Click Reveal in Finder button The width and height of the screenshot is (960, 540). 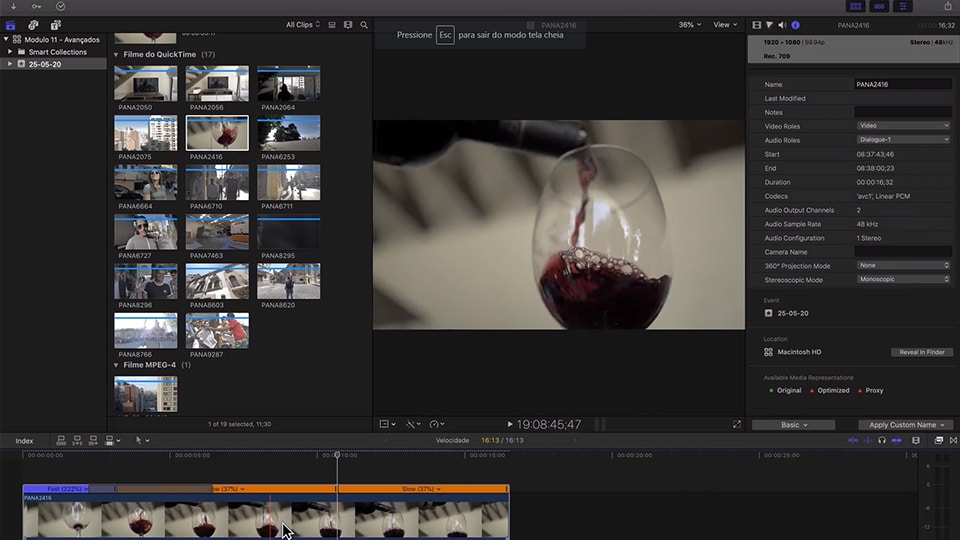point(921,352)
